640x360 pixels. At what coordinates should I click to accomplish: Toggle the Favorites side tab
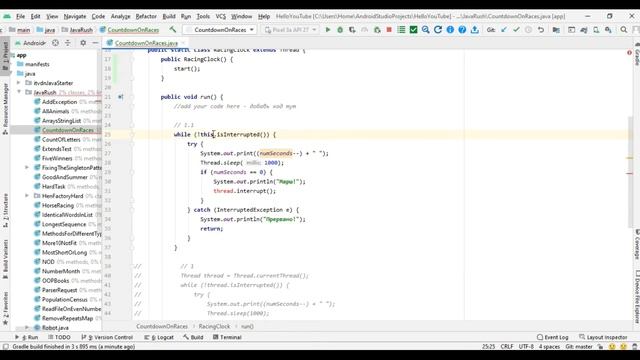(5, 308)
